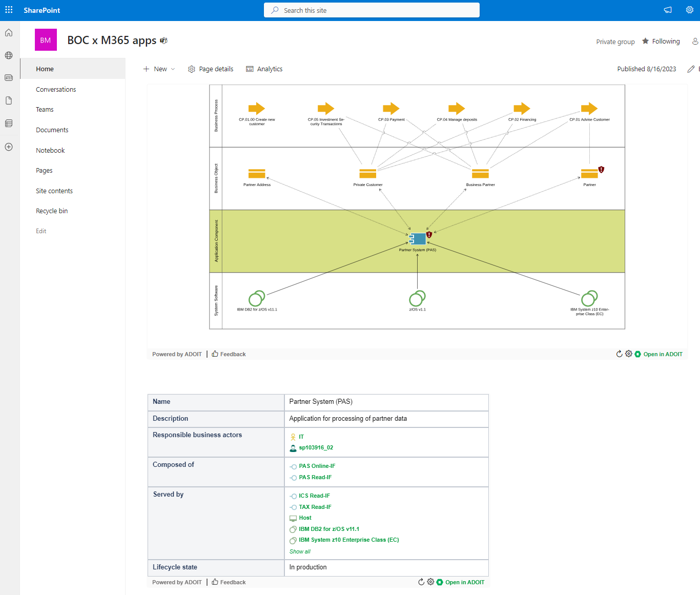Open Site contents in navigation
700x595 pixels.
click(54, 191)
